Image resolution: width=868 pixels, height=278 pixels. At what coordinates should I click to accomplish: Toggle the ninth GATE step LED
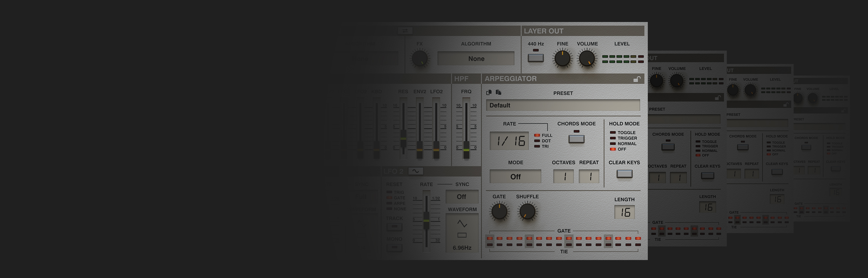tap(569, 239)
